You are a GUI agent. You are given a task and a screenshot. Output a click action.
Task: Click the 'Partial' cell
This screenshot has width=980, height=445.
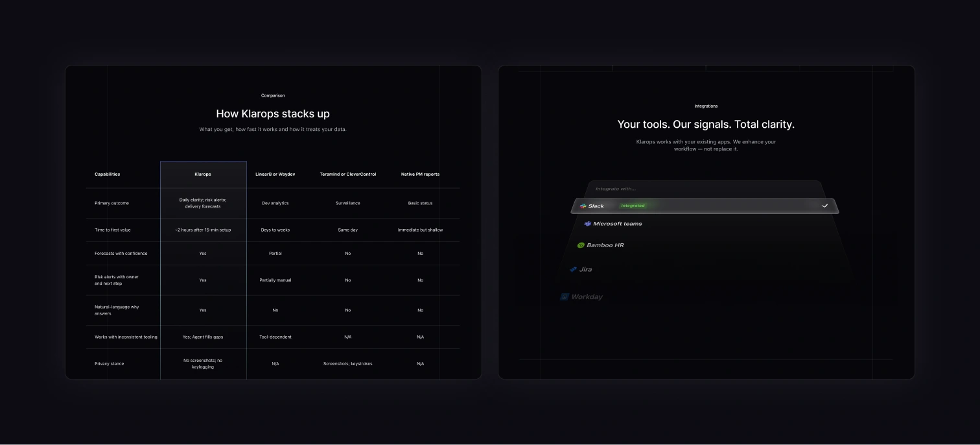click(x=275, y=254)
